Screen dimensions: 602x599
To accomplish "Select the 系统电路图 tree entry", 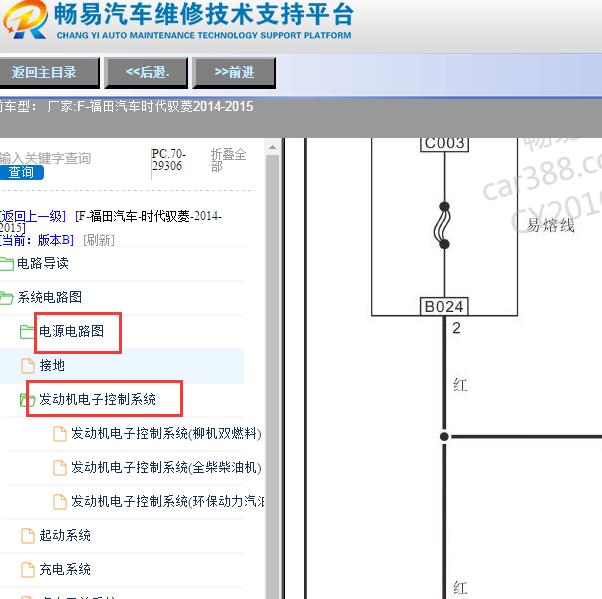I will click(50, 297).
